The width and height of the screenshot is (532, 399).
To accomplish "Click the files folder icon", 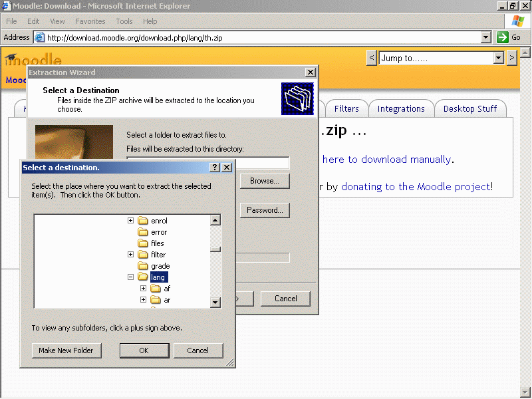I will (x=143, y=243).
